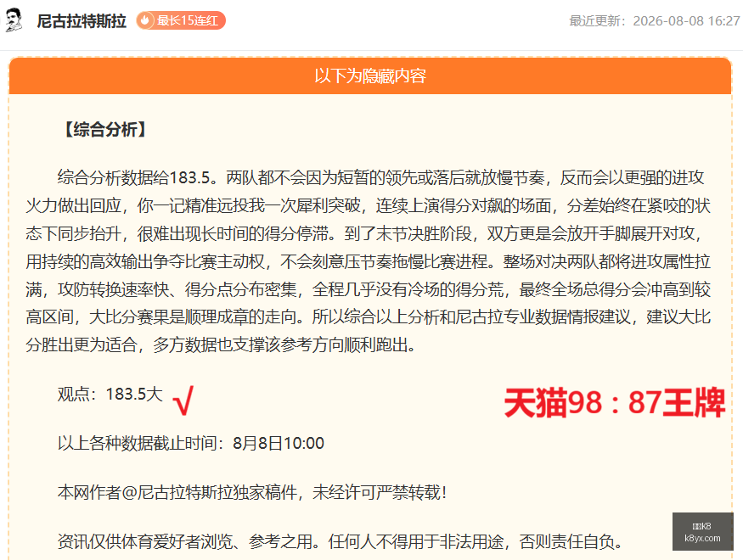Select disclaimer line 资讯仅供体育爱好者浏览
Screen dimensions: 743x560
(x=341, y=541)
